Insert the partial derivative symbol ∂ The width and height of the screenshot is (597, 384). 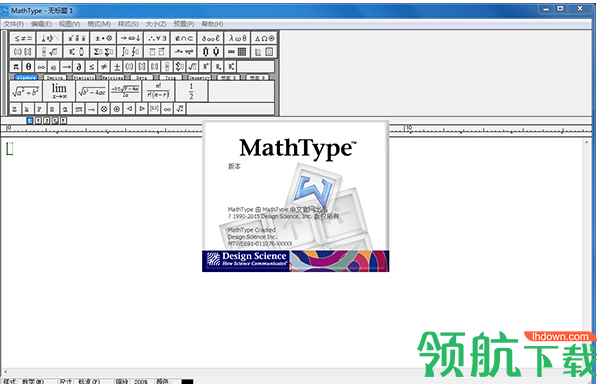(x=79, y=67)
